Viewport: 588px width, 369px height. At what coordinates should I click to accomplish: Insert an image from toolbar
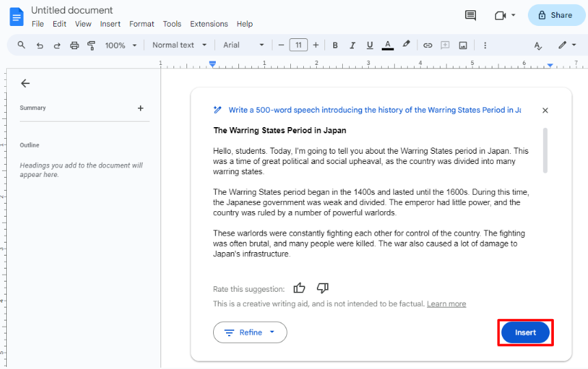pos(463,45)
